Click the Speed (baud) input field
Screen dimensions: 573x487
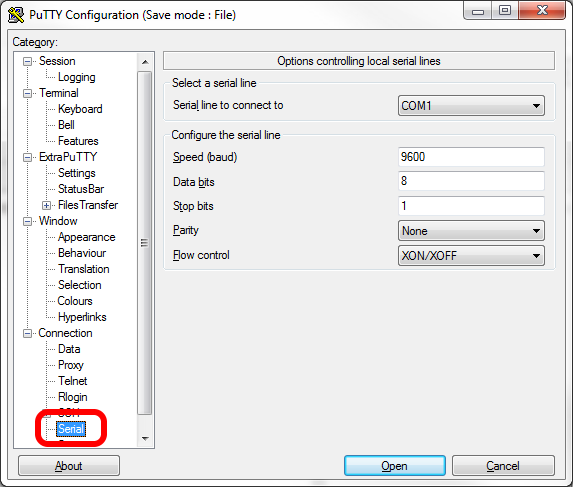click(x=471, y=157)
